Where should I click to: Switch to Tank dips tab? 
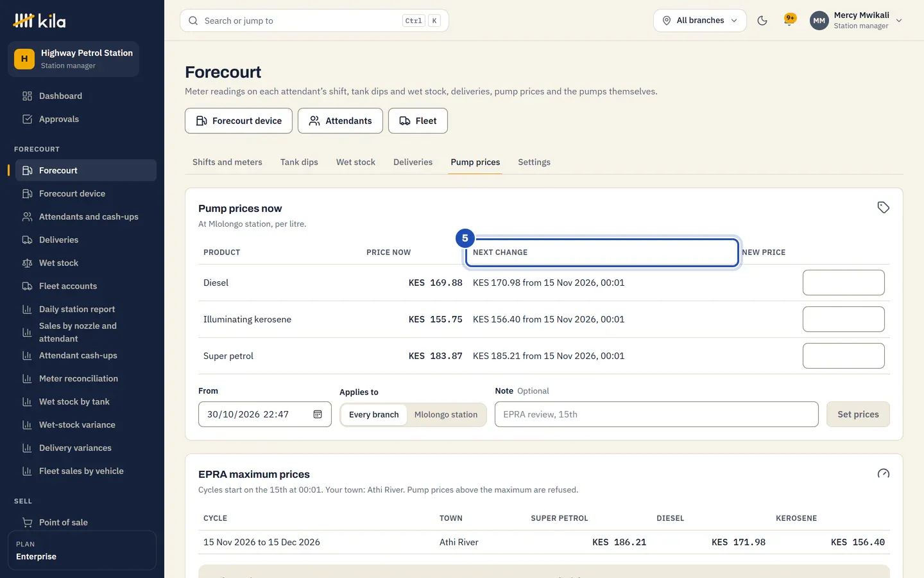(299, 162)
